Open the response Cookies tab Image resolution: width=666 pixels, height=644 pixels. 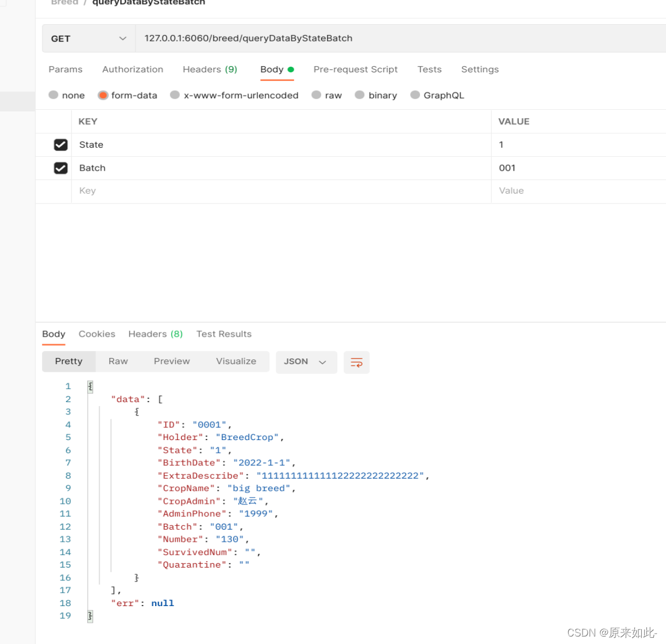[x=97, y=334]
